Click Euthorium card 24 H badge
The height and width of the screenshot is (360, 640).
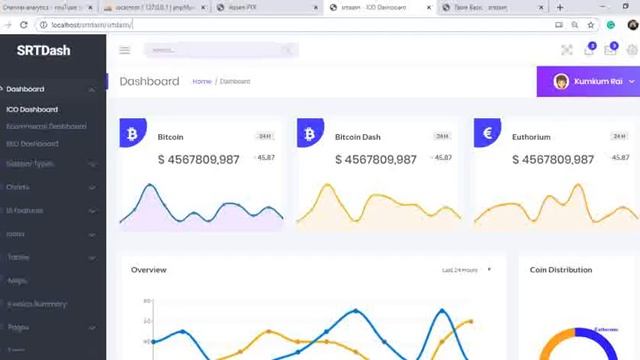619,136
